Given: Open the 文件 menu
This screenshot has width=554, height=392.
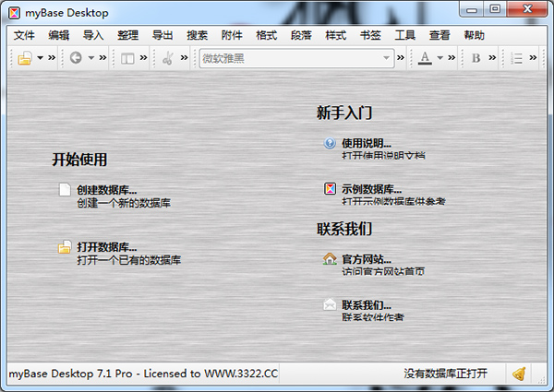Looking at the screenshot, I should [24, 35].
